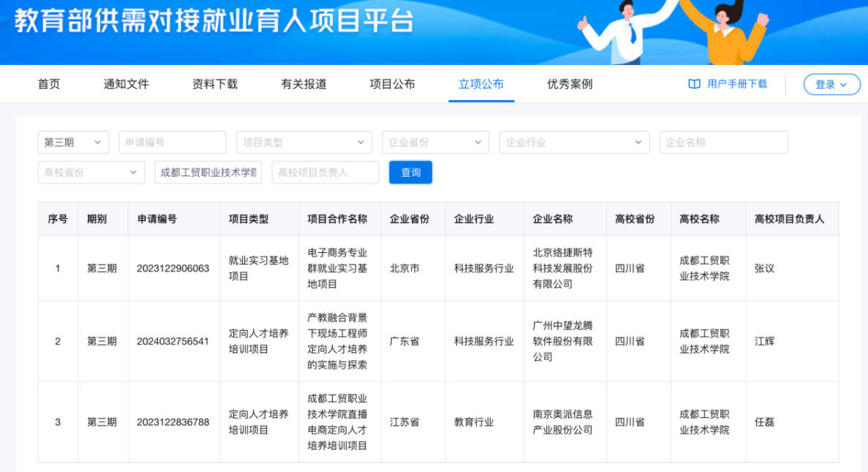Screen dimensions: 868x472
Task: Open the 登录 login dropdown
Action: 831,84
